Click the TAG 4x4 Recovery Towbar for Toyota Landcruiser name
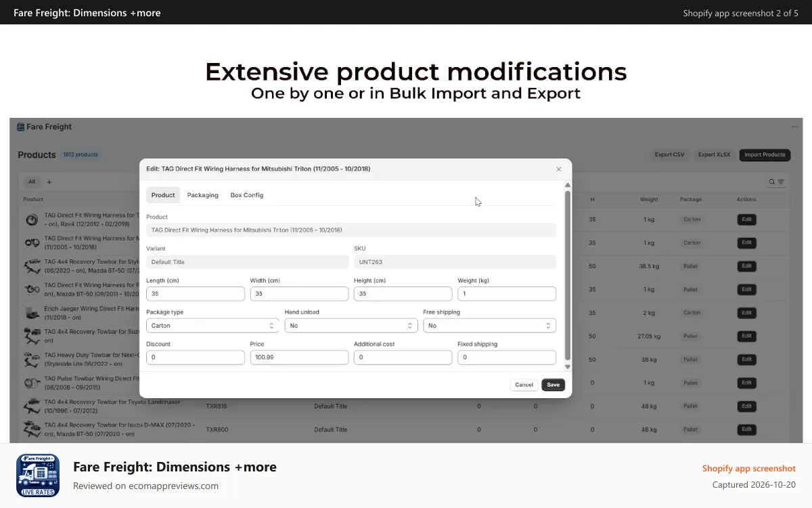The width and height of the screenshot is (812, 508). [112, 406]
